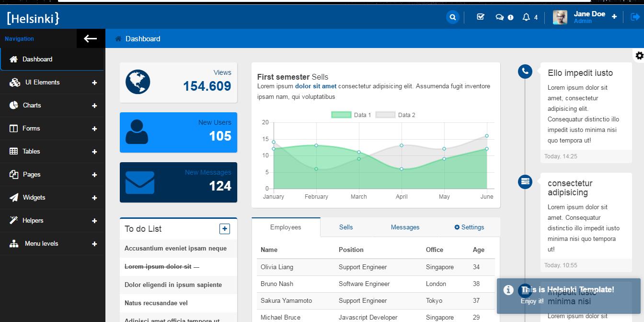
Task: Click the Views 154.609 value
Action: tap(207, 86)
